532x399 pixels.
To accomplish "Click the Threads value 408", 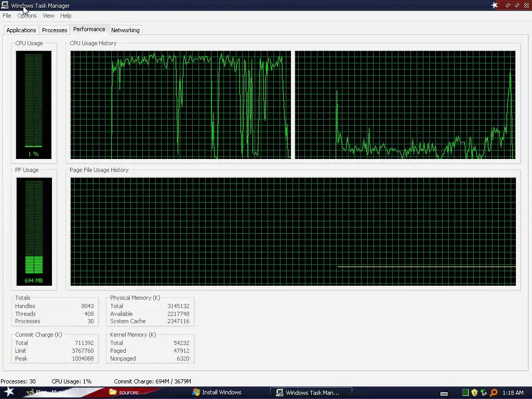I will [89, 314].
